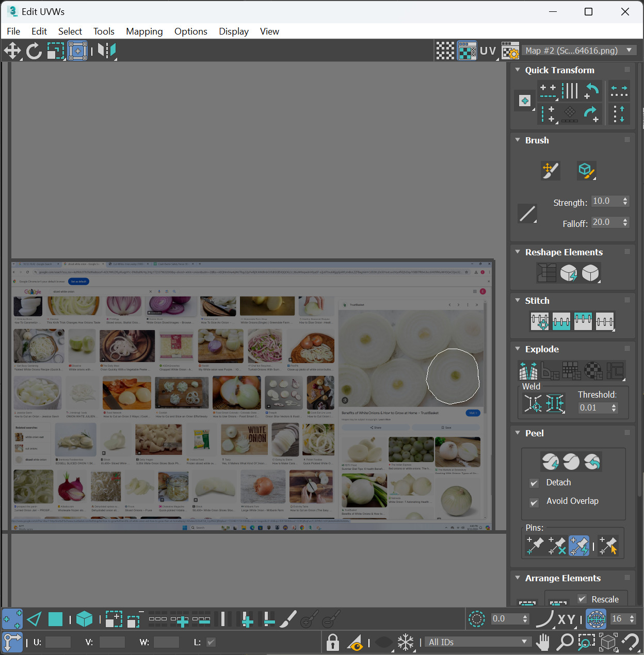Click the Unpin Selected icon
This screenshot has width=644, height=655.
(557, 546)
